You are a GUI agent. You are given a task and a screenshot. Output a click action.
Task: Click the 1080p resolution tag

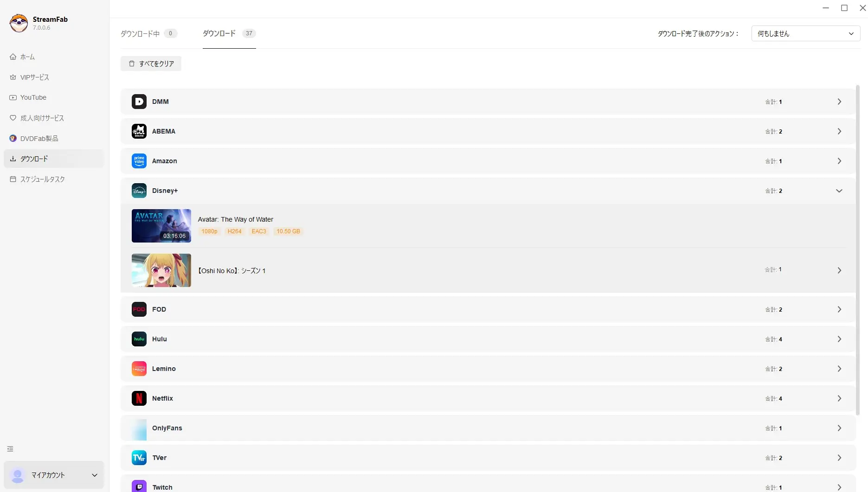(x=209, y=231)
